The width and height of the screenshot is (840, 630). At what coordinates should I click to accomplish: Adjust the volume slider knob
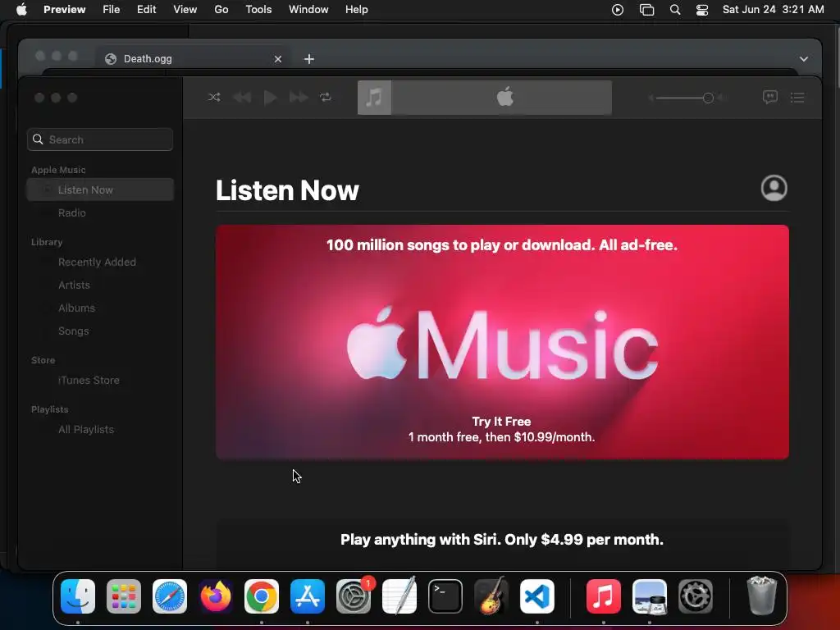tap(708, 98)
